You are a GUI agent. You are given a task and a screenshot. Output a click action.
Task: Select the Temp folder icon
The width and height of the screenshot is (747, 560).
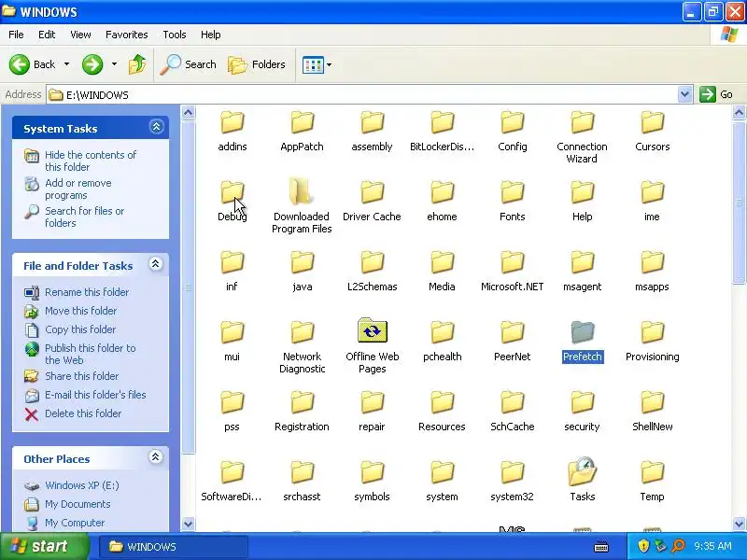[652, 473]
